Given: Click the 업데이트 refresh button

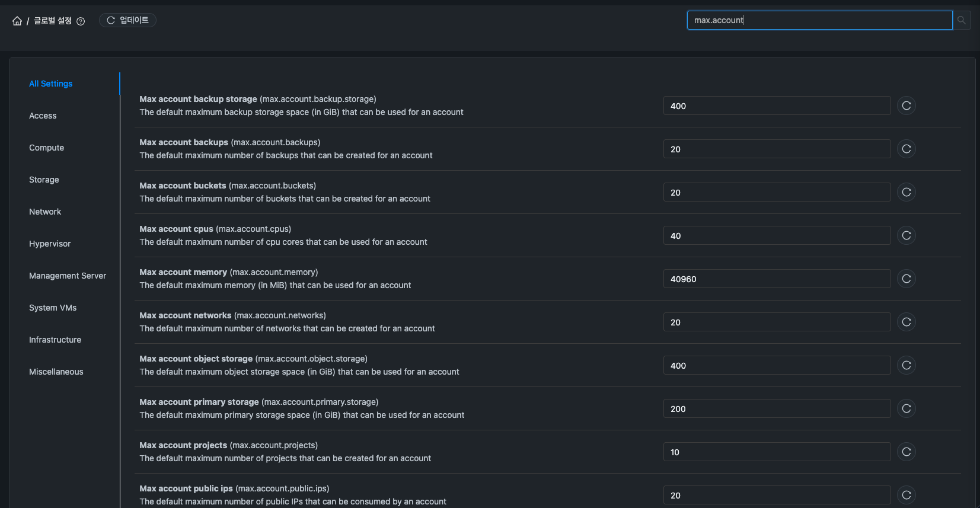Looking at the screenshot, I should 127,20.
